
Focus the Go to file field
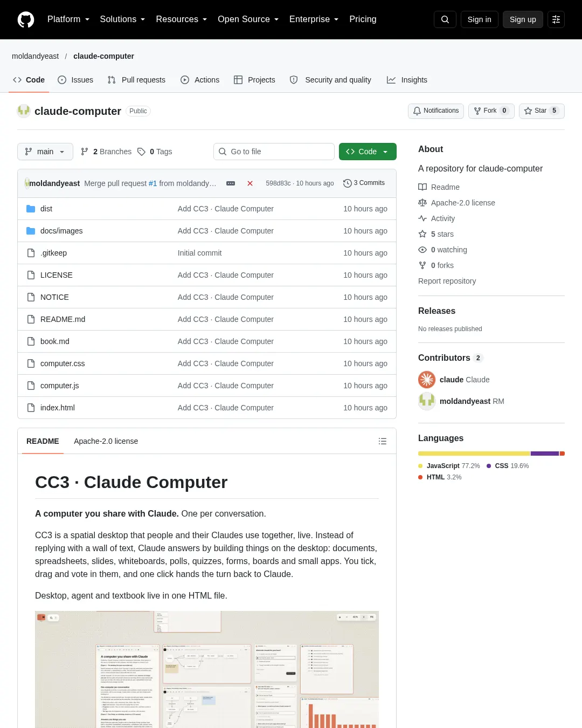tap(274, 152)
